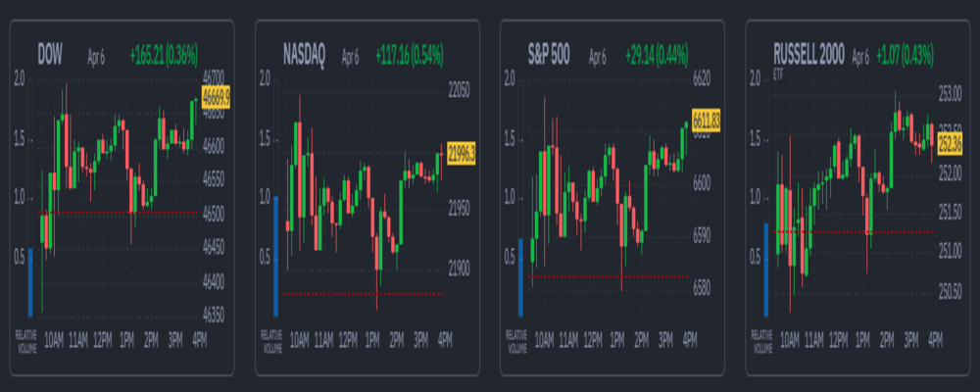Select the DOW current price label 46669.9
Screen dimensions: 980x392
[x=216, y=98]
